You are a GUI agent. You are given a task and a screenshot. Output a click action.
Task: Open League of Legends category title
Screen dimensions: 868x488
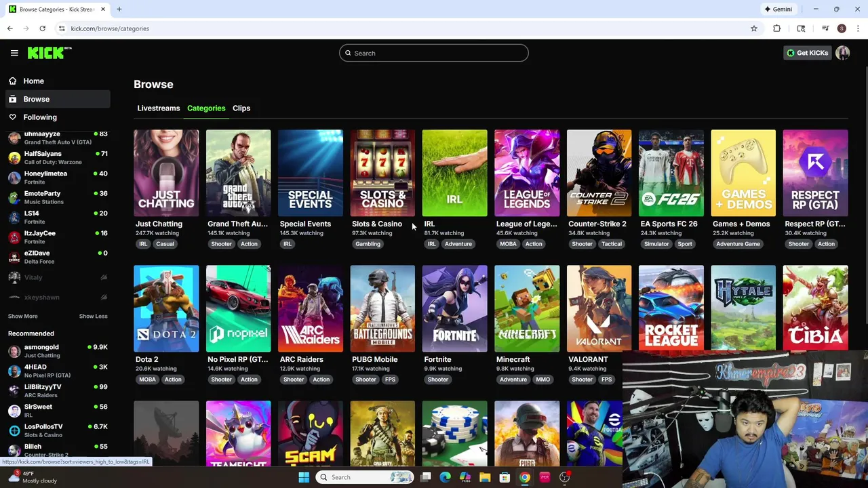pyautogui.click(x=526, y=224)
